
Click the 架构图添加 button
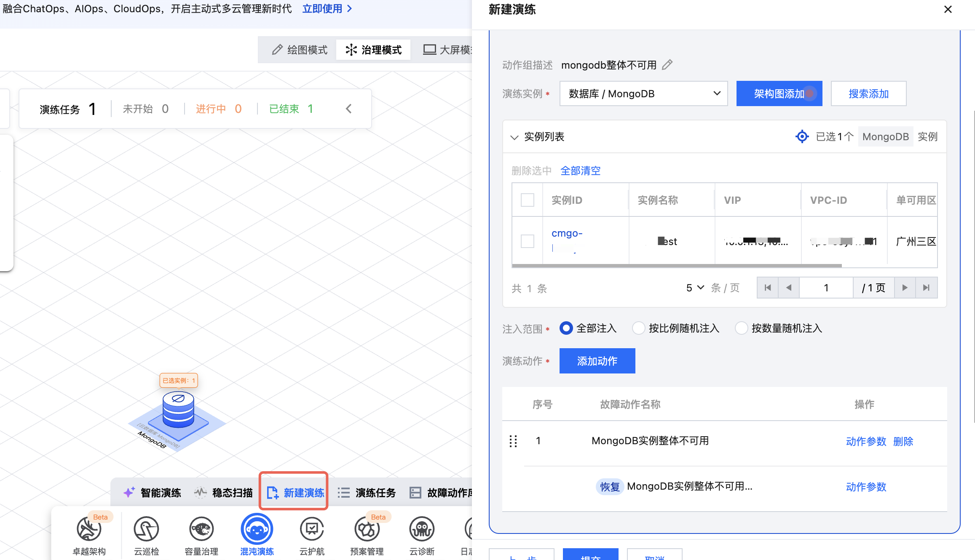click(x=779, y=93)
